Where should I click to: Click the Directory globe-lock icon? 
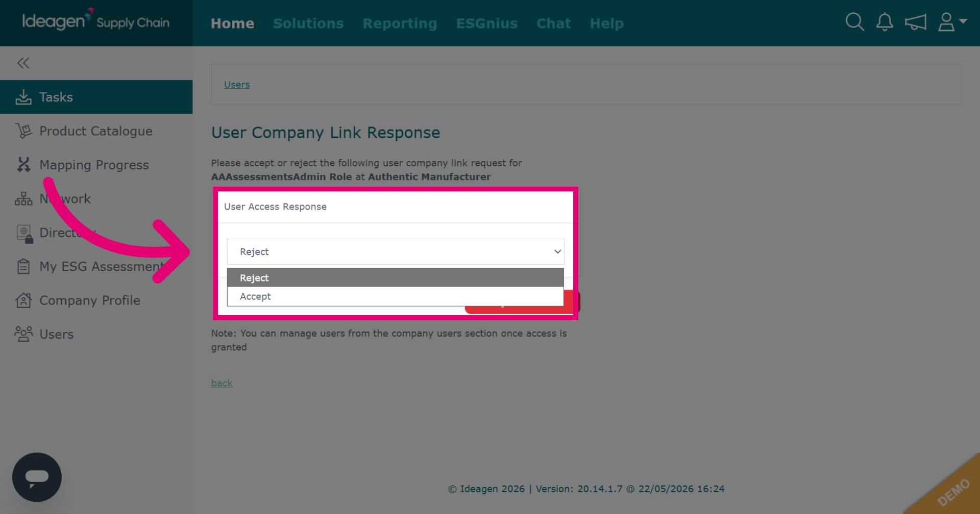pos(24,234)
